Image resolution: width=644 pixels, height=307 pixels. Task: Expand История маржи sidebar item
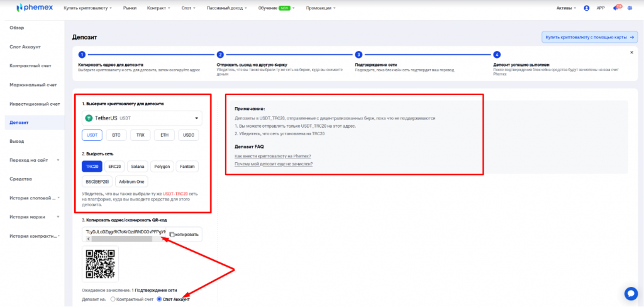pos(35,216)
